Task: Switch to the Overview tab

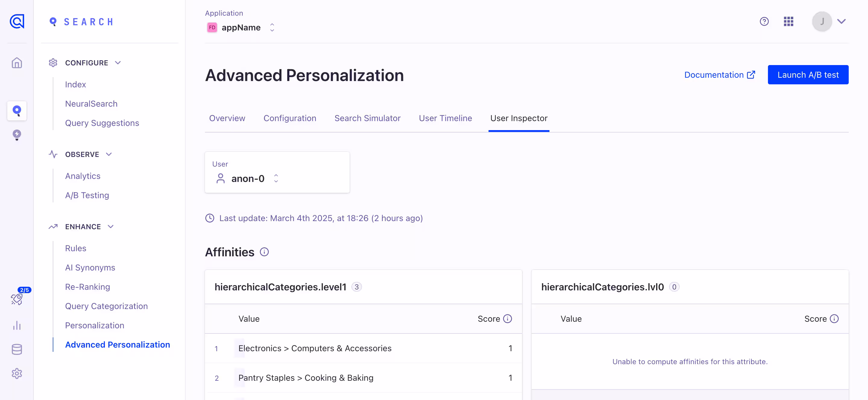Action: [227, 118]
